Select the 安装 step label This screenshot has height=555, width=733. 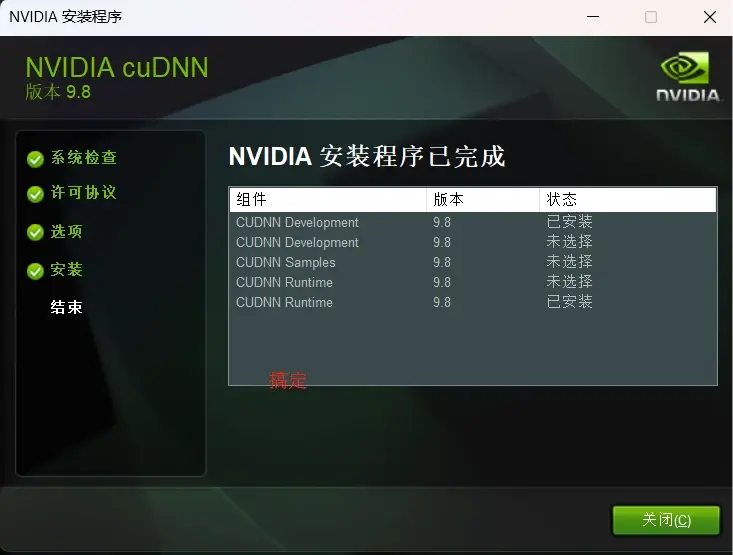[x=67, y=269]
